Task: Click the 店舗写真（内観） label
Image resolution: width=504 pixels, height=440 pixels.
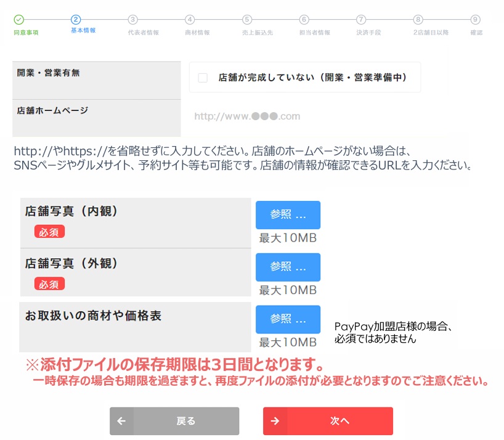Action: [x=71, y=211]
